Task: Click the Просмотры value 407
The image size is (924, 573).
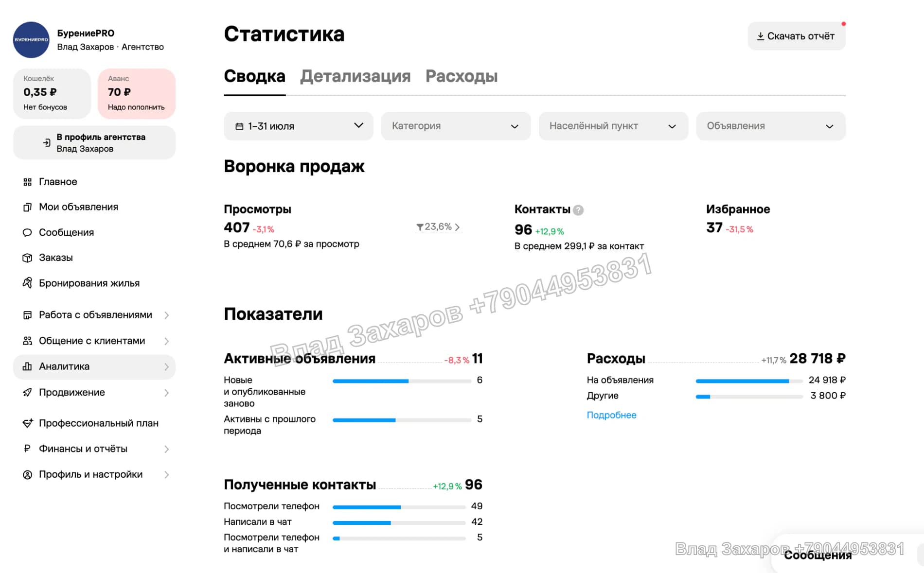Action: (236, 227)
